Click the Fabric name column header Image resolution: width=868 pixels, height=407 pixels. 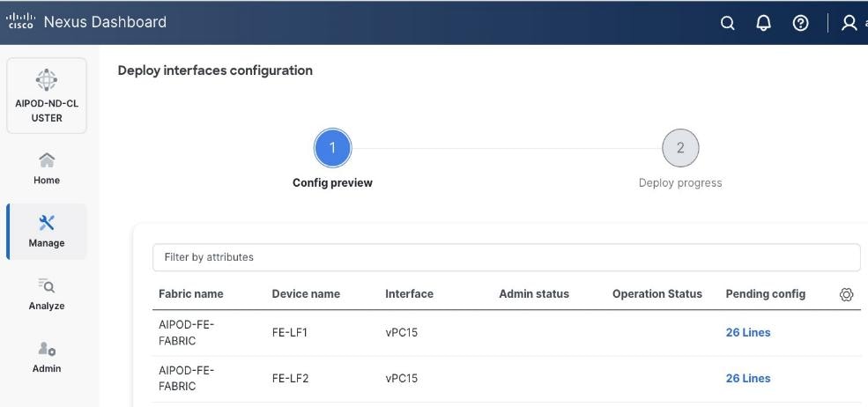[x=190, y=294]
